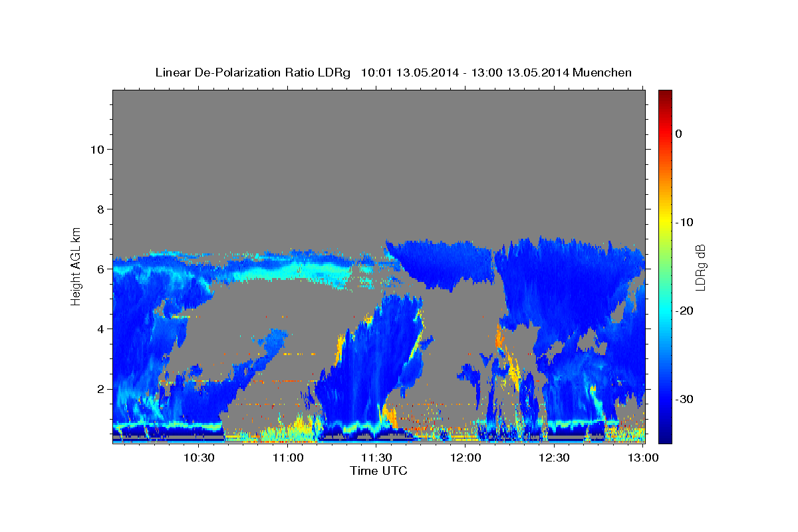Click the 'Muenchen' station name in title
The height and width of the screenshot is (532, 798).
tap(604, 72)
